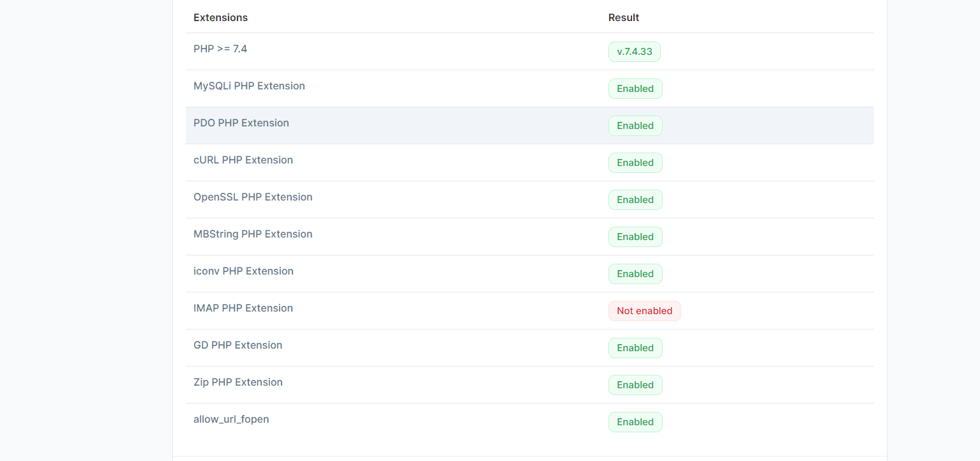Click the Extensions column header
Image resolution: width=980 pixels, height=461 pixels.
click(220, 18)
